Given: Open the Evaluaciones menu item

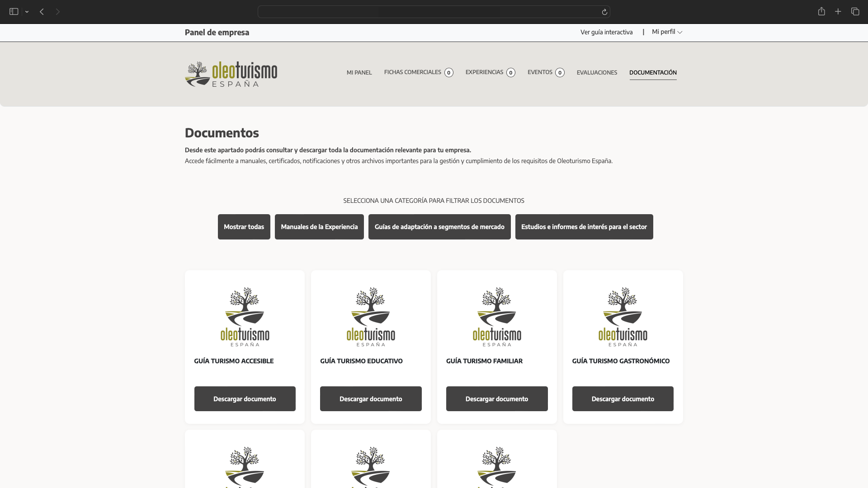Looking at the screenshot, I should coord(597,73).
